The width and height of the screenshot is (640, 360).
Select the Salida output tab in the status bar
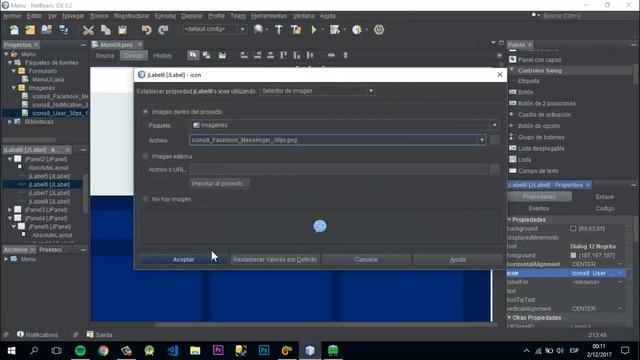[x=100, y=335]
